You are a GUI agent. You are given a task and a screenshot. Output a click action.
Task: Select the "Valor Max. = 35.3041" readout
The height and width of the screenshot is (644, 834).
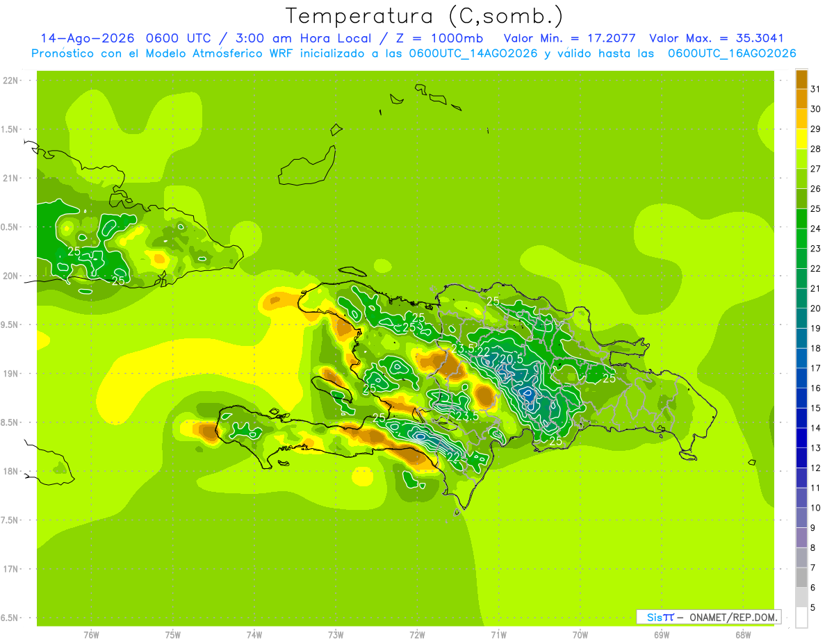tap(717, 38)
